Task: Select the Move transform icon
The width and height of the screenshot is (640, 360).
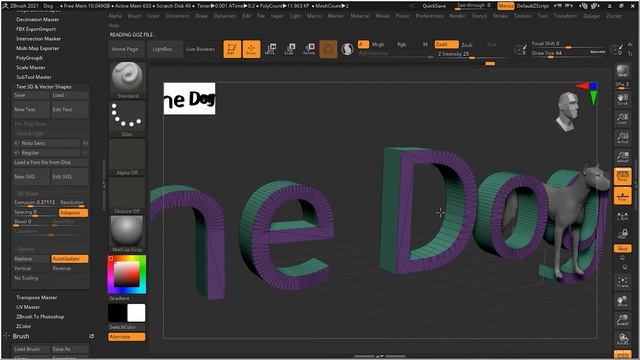Action: tap(270, 49)
